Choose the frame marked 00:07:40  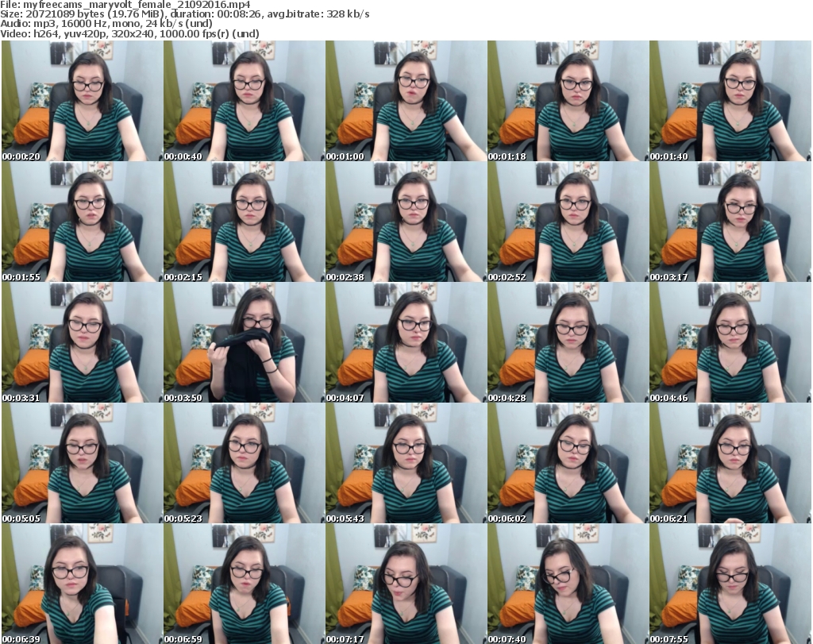tap(568, 584)
